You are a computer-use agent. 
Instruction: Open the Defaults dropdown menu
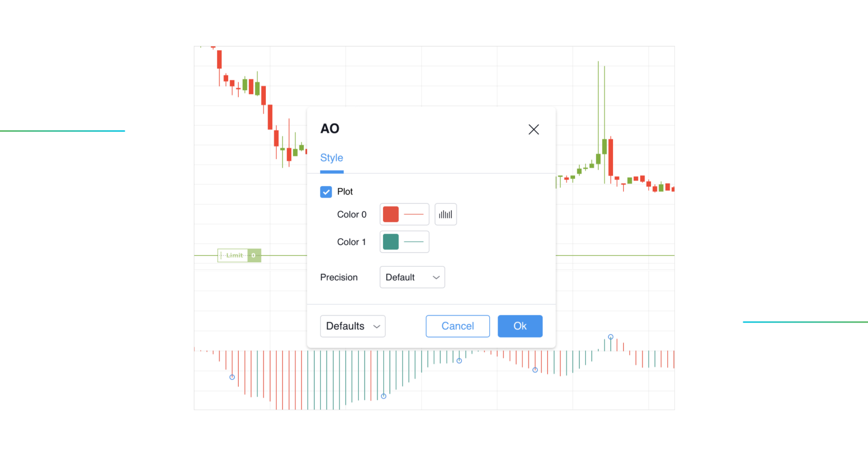click(353, 326)
